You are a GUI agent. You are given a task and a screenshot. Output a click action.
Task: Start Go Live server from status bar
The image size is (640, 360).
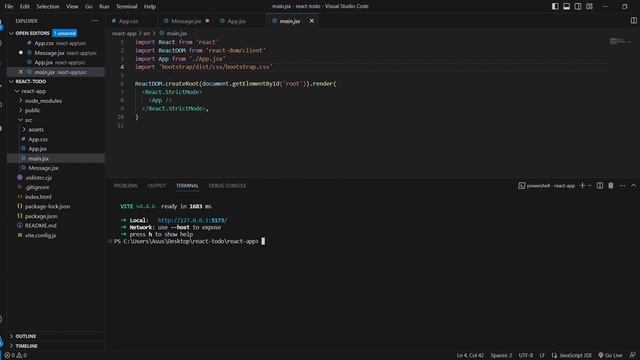tap(611, 356)
